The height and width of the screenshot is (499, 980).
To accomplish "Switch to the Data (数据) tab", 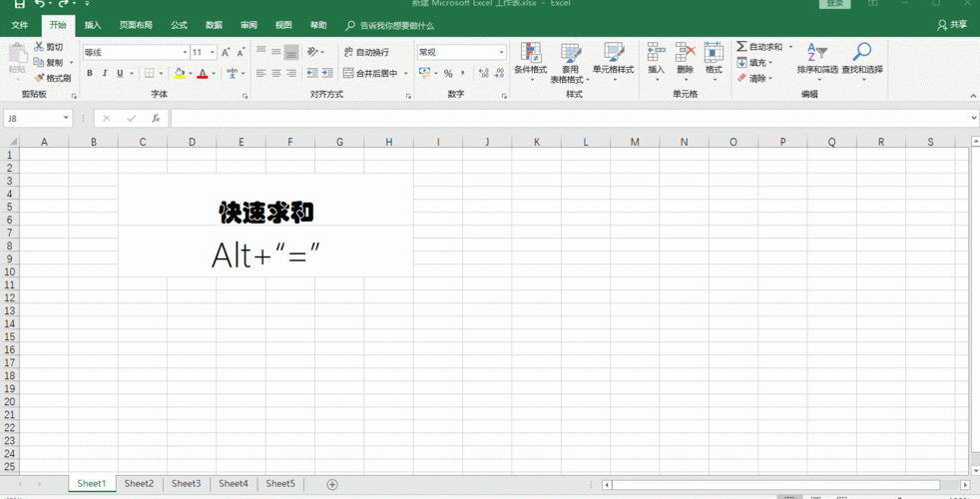I will pyautogui.click(x=214, y=25).
